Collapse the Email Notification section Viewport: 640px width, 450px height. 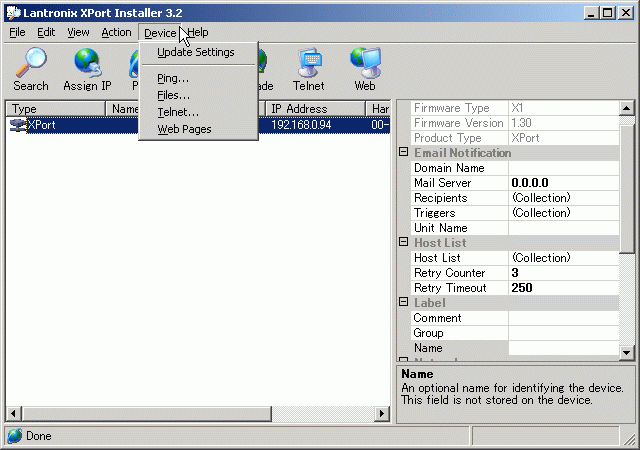click(x=403, y=152)
